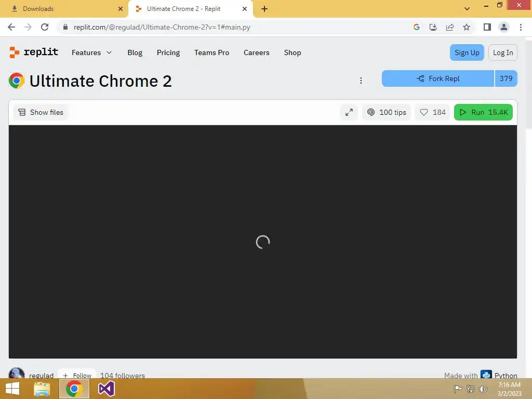Viewport: 532px width, 399px height.
Task: Expand the Features dropdown
Action: click(x=91, y=52)
